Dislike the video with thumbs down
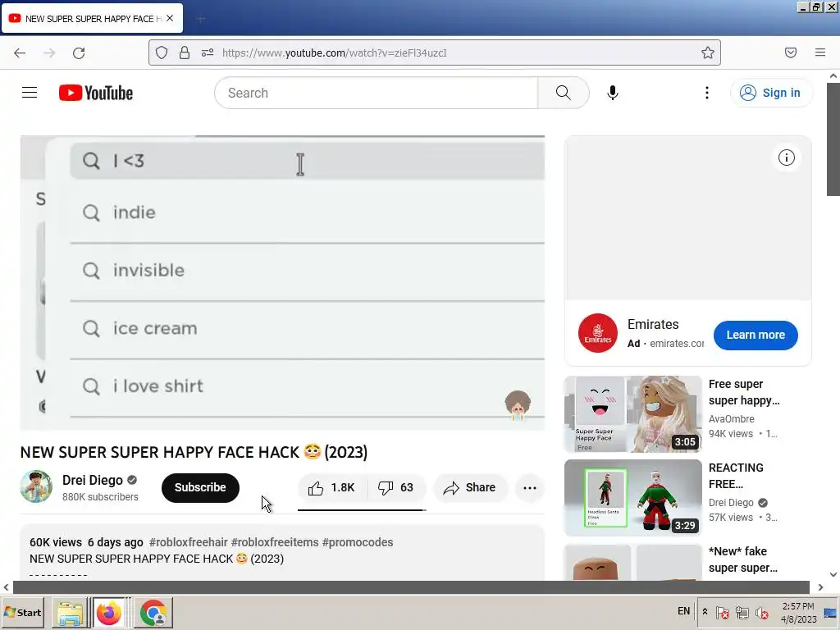Image resolution: width=840 pixels, height=630 pixels. (x=397, y=487)
